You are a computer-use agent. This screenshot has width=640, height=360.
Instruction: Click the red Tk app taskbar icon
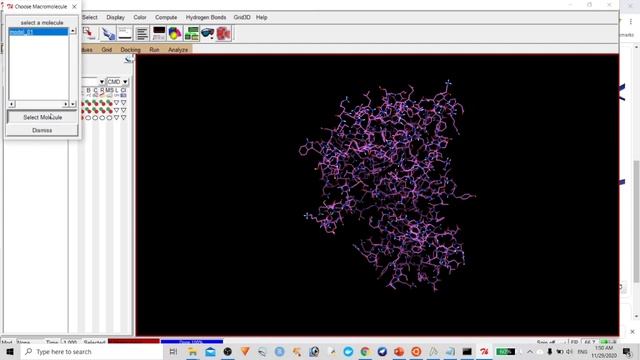coord(484,351)
